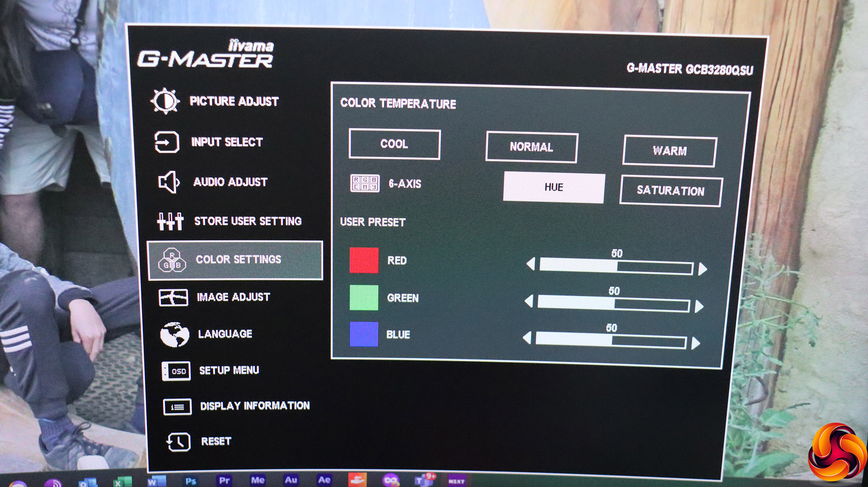Image resolution: width=868 pixels, height=487 pixels.
Task: Click the Audio Adjust speaker icon
Action: [x=169, y=182]
